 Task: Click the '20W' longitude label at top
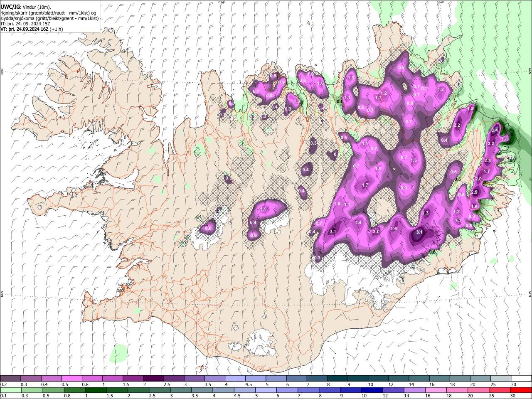click(x=221, y=2)
